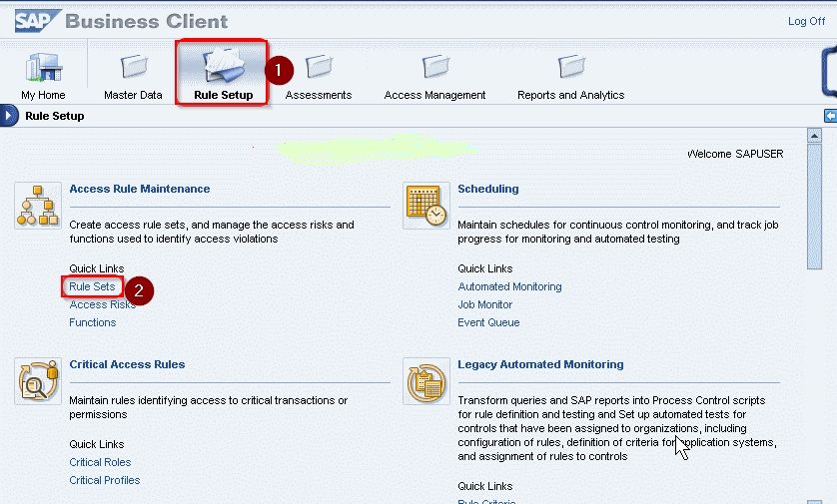Viewport: 837px width, 504px height.
Task: Collapse the side panel using blue arrow
Action: pyautogui.click(x=830, y=116)
